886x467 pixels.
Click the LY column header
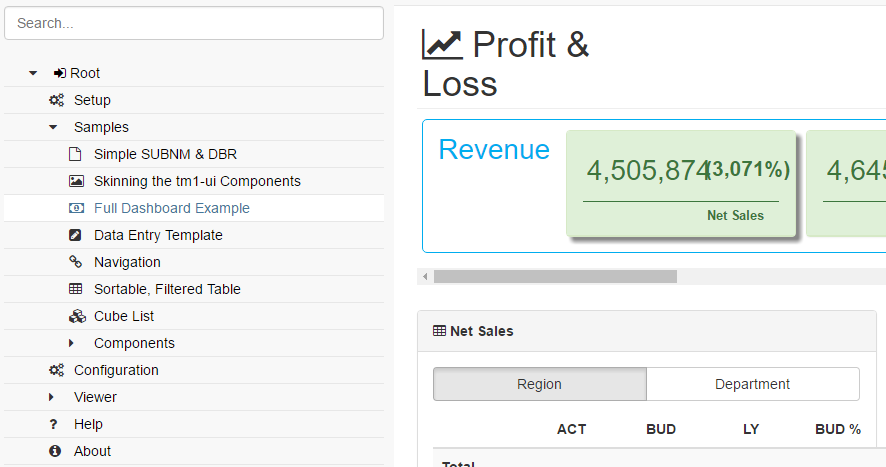751,430
